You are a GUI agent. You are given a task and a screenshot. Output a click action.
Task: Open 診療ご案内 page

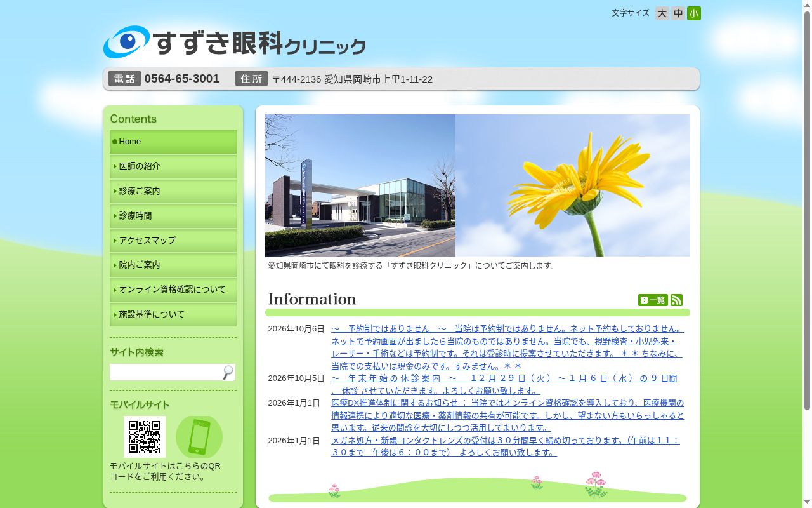click(x=173, y=191)
